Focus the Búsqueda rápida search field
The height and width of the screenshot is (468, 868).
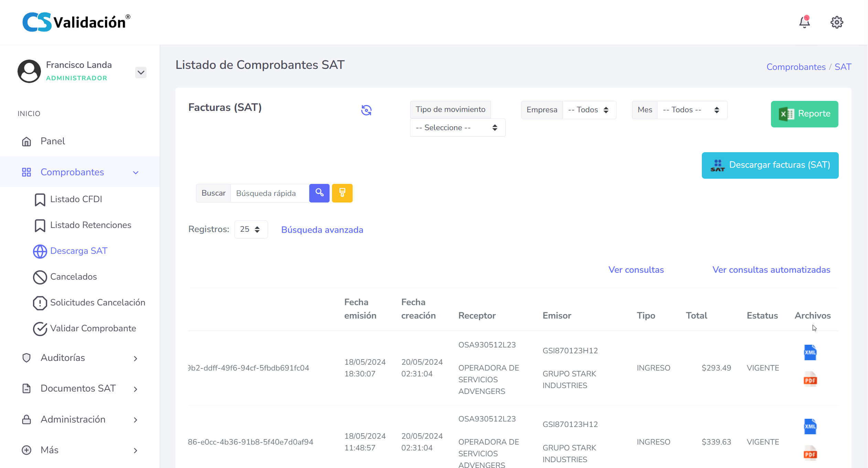coord(269,193)
